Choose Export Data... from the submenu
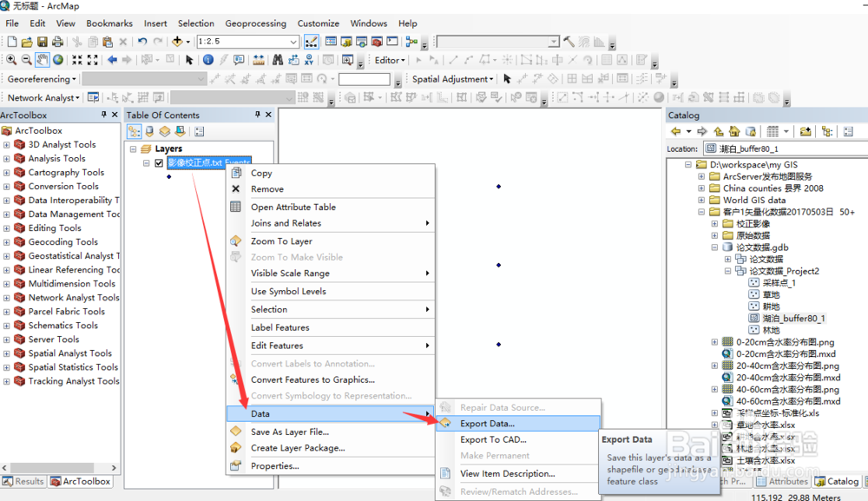 (518, 424)
